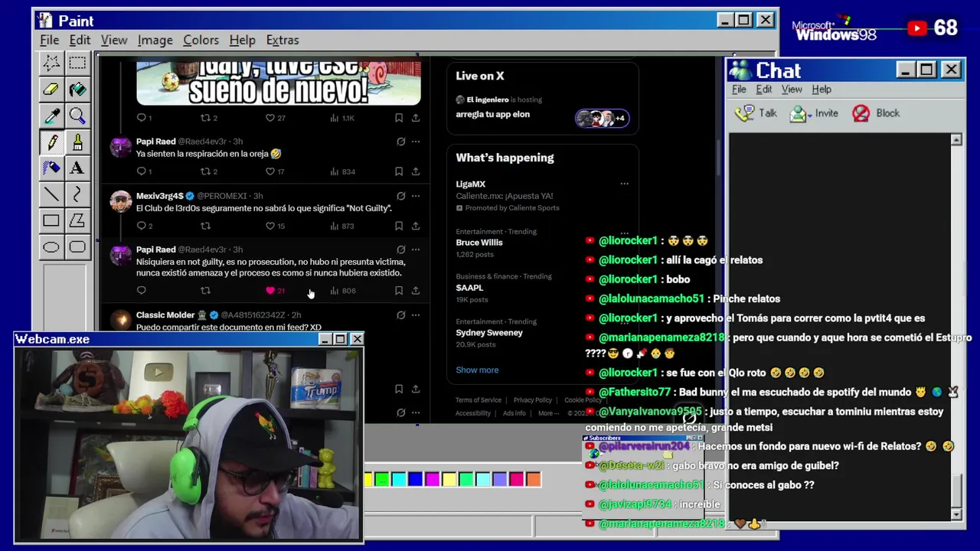Screen dimensions: 980x551
Task: Open the Image menu in Paint
Action: tap(155, 40)
